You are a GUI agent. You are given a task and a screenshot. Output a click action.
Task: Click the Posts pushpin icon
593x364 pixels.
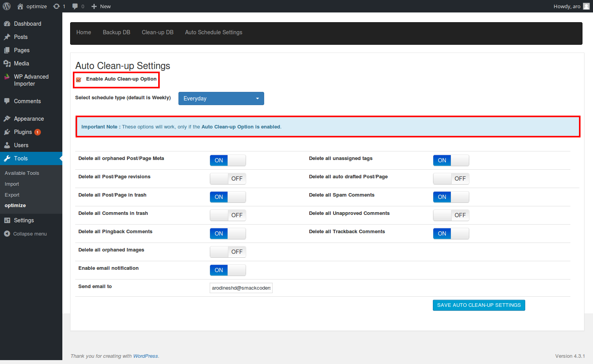(7, 37)
